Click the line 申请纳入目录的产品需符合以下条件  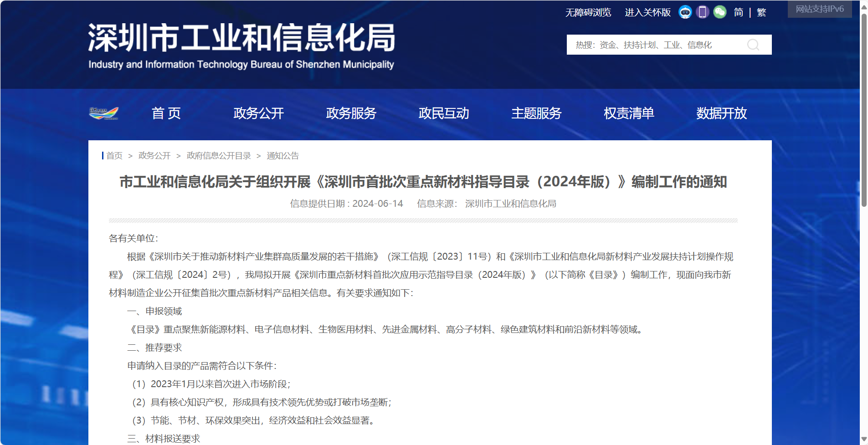tap(202, 366)
